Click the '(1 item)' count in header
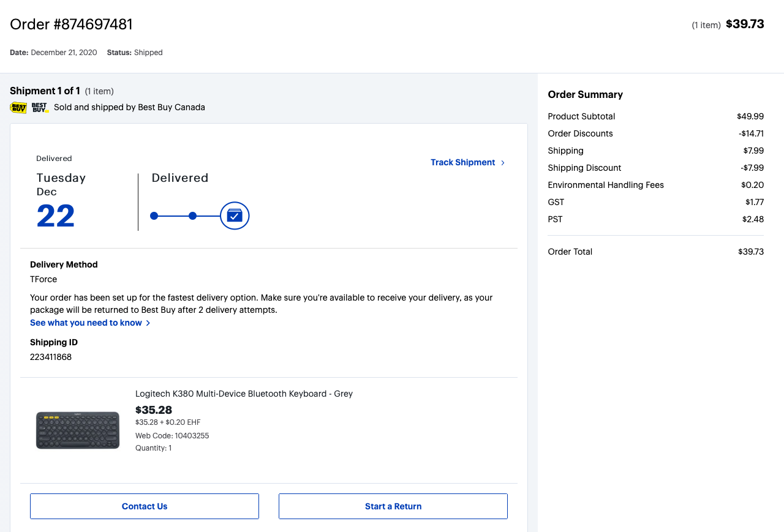Viewport: 784px width, 532px height. pos(706,25)
